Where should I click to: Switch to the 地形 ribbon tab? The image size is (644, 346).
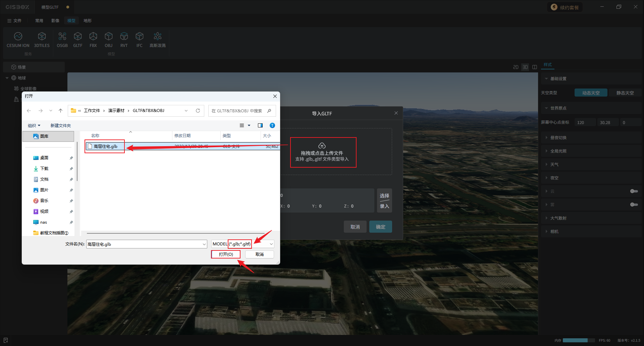(x=88, y=20)
